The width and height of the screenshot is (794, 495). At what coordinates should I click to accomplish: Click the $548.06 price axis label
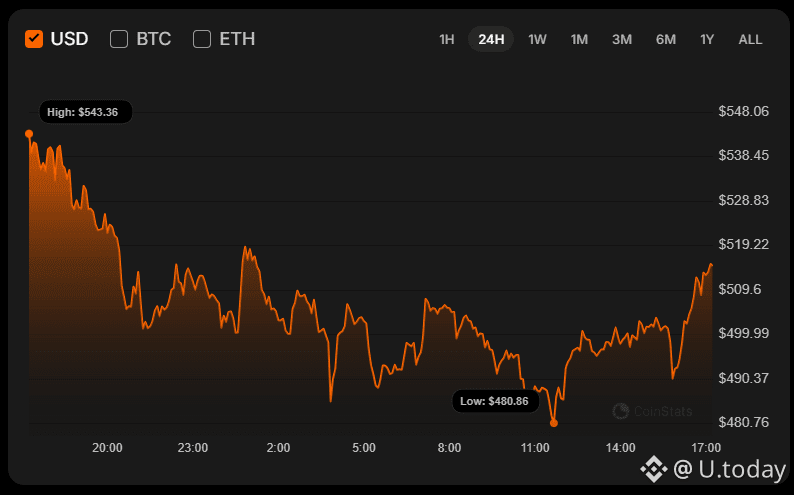[743, 111]
